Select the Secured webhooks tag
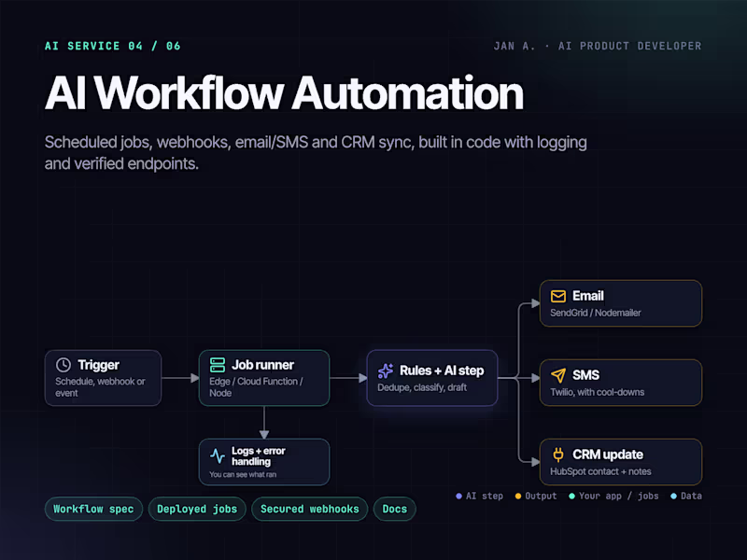Viewport: 747px width, 560px height. click(x=310, y=509)
